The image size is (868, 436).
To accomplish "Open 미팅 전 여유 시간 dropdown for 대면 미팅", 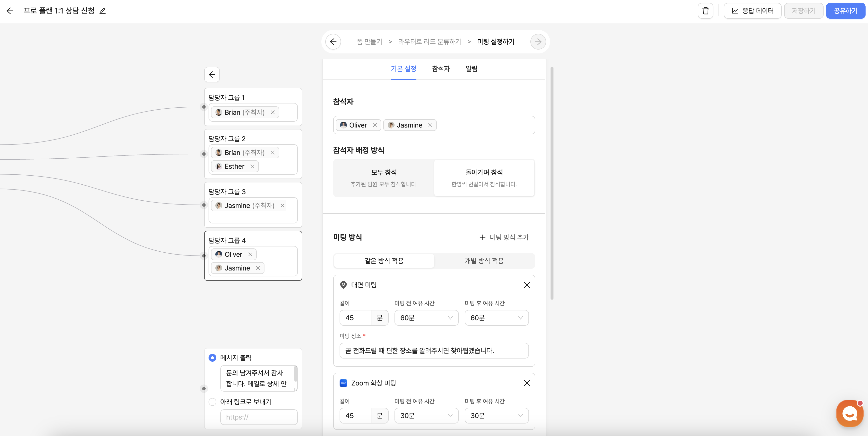I will coord(426,318).
